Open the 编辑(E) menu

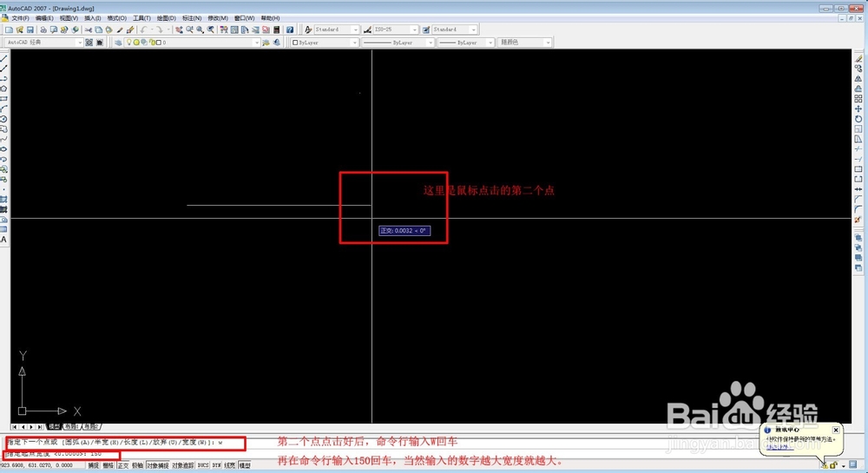click(x=44, y=17)
